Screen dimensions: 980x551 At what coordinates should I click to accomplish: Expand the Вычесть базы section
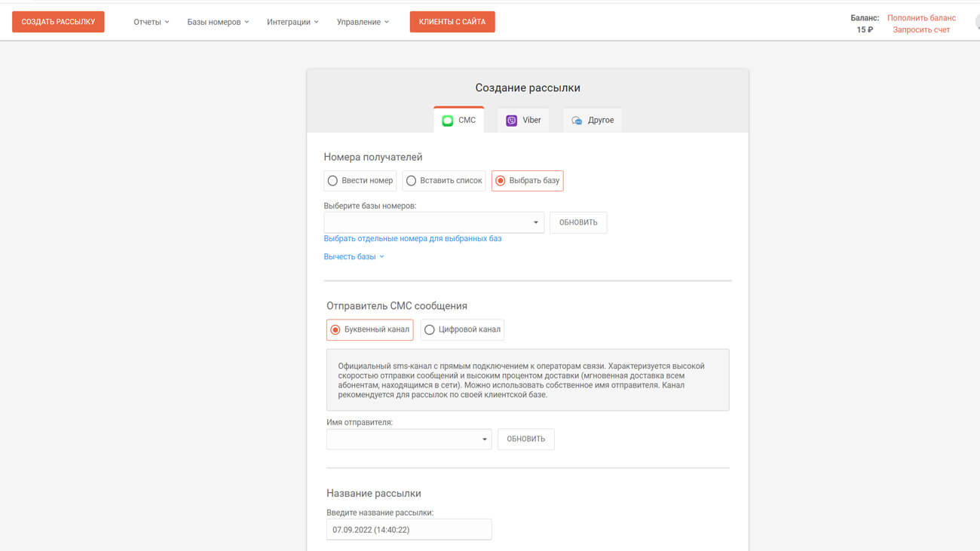pos(354,257)
